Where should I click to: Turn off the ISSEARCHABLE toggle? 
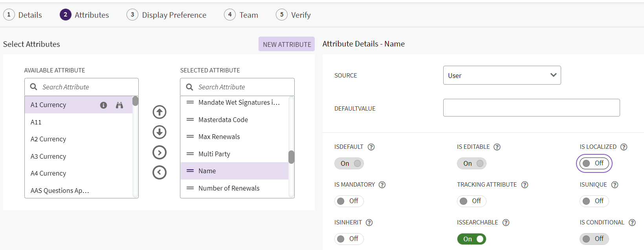(x=472, y=239)
